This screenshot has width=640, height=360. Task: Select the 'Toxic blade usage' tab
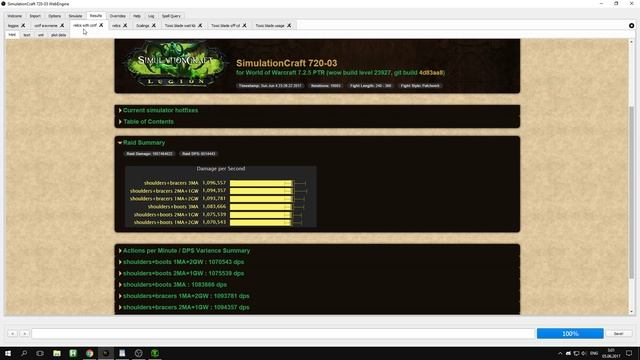tap(270, 25)
